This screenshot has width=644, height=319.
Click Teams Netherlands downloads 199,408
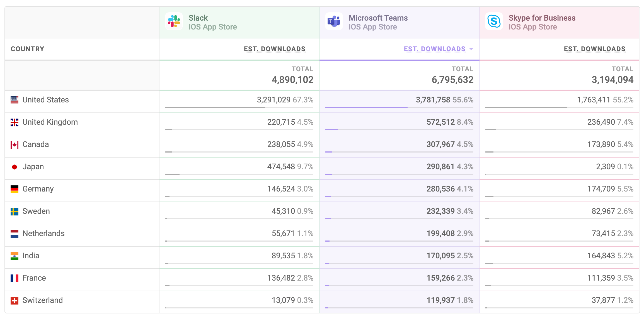440,233
